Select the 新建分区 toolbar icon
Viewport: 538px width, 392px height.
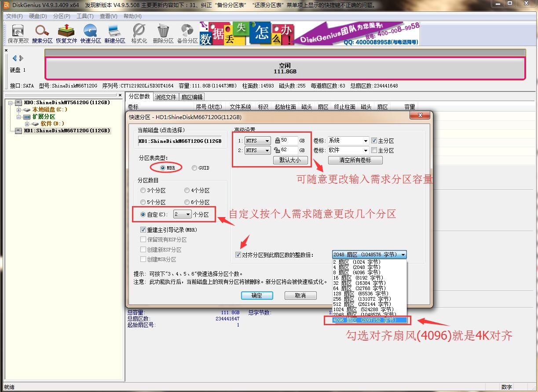click(x=115, y=33)
